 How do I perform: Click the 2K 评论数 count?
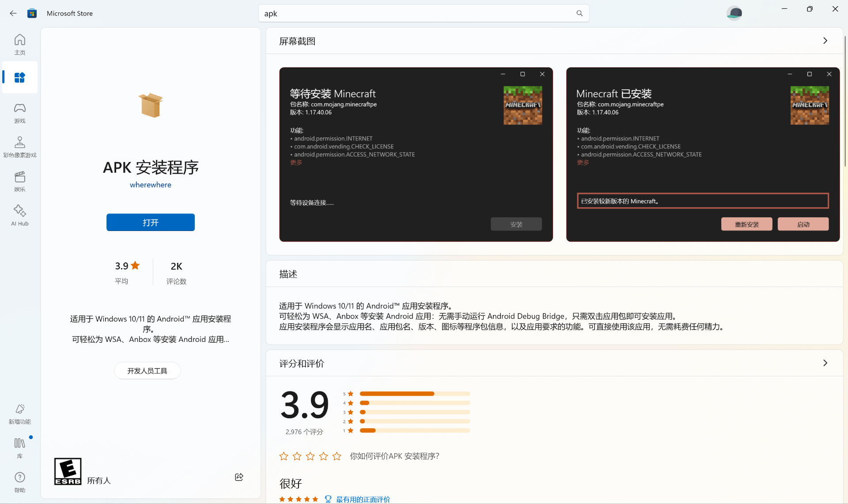176,272
